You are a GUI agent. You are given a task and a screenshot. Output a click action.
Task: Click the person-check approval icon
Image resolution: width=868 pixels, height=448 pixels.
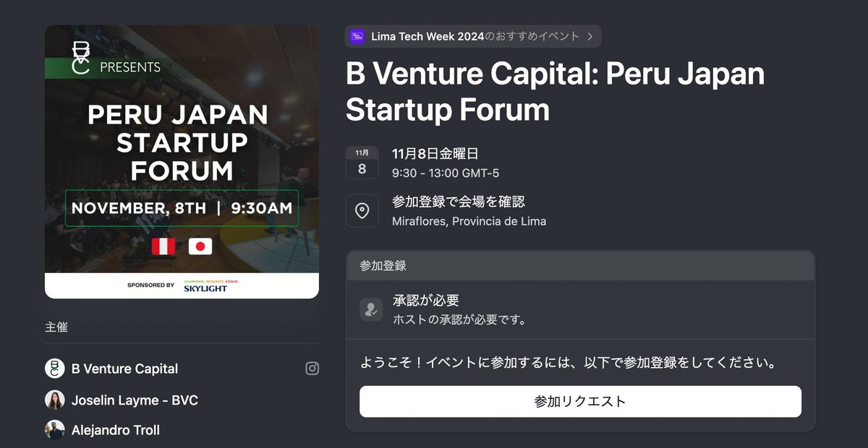pos(371,309)
